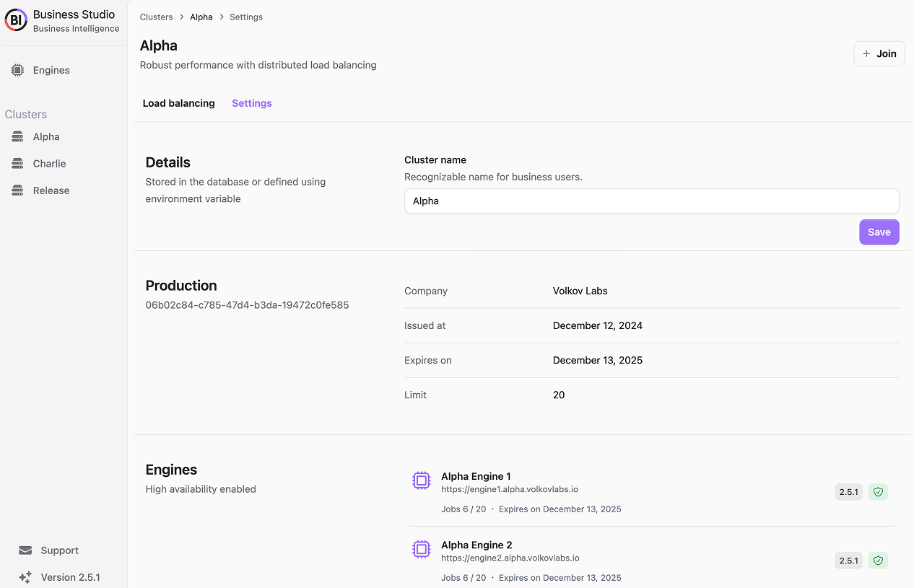
Task: Open the Release cluster in sidebar
Action: point(51,190)
